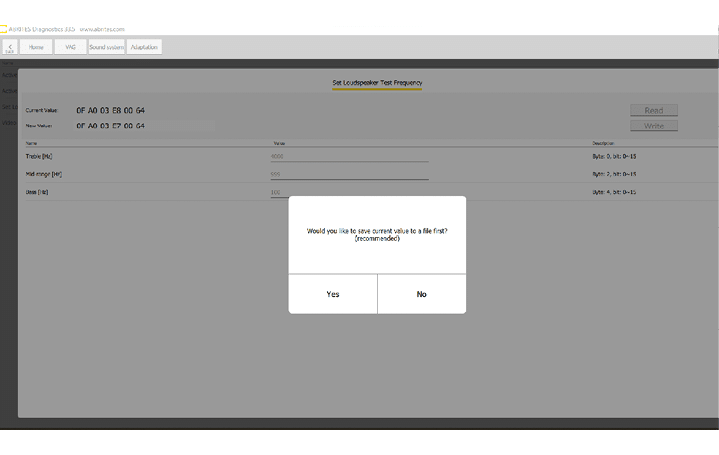719x455 pixels.
Task: Select the Treble [Hz] row label
Action: click(40, 156)
